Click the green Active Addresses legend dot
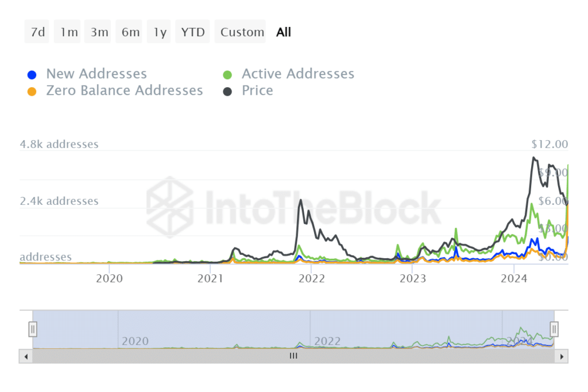The width and height of the screenshot is (588, 392). [228, 75]
